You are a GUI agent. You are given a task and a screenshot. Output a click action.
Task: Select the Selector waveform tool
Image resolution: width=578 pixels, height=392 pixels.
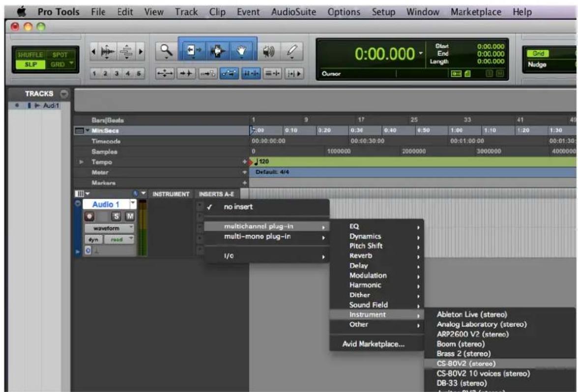(x=217, y=51)
